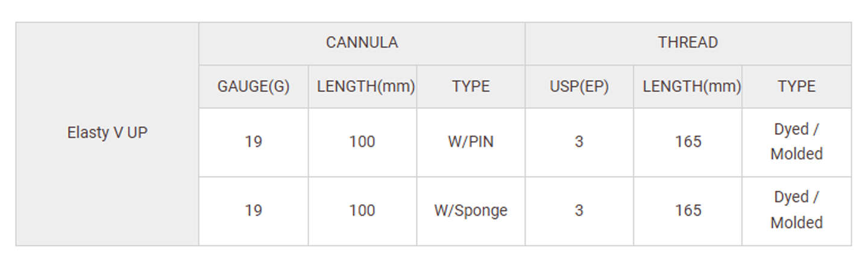868x268 pixels.
Task: Click the TYPE header under CANNULA
Action: click(x=471, y=87)
